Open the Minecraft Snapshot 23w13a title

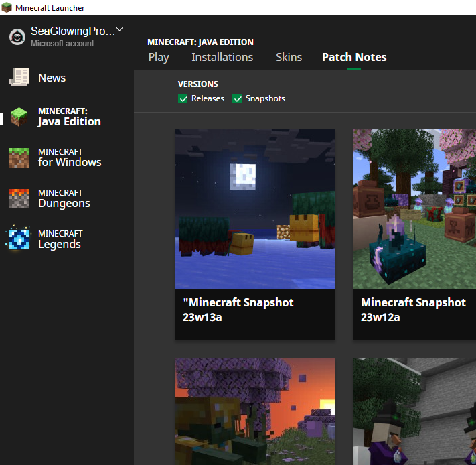point(238,310)
